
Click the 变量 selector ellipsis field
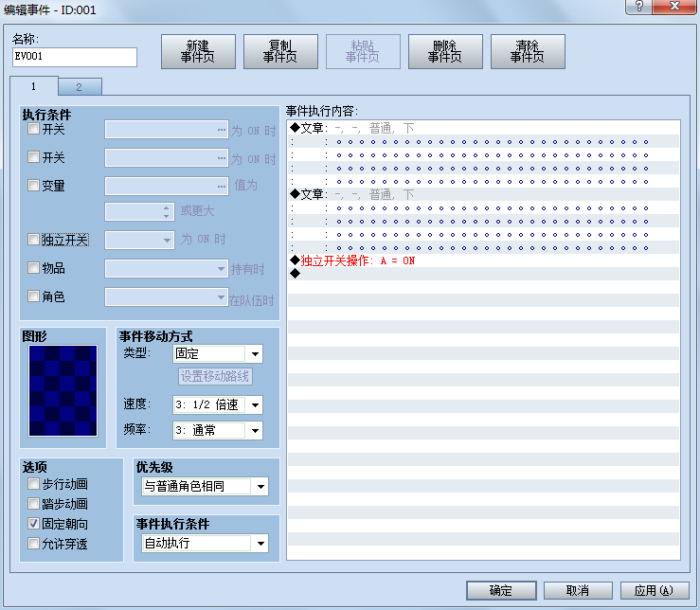(x=167, y=187)
